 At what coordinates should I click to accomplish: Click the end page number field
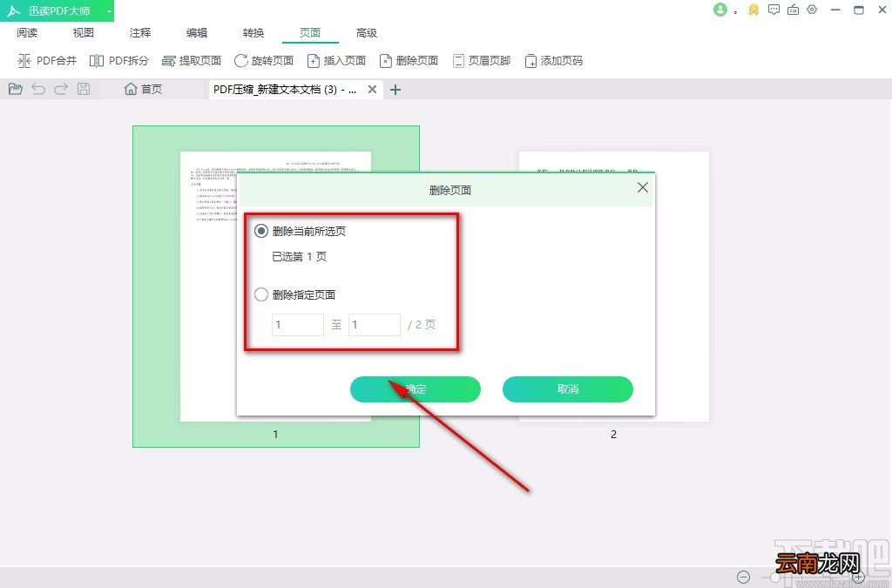pos(375,325)
